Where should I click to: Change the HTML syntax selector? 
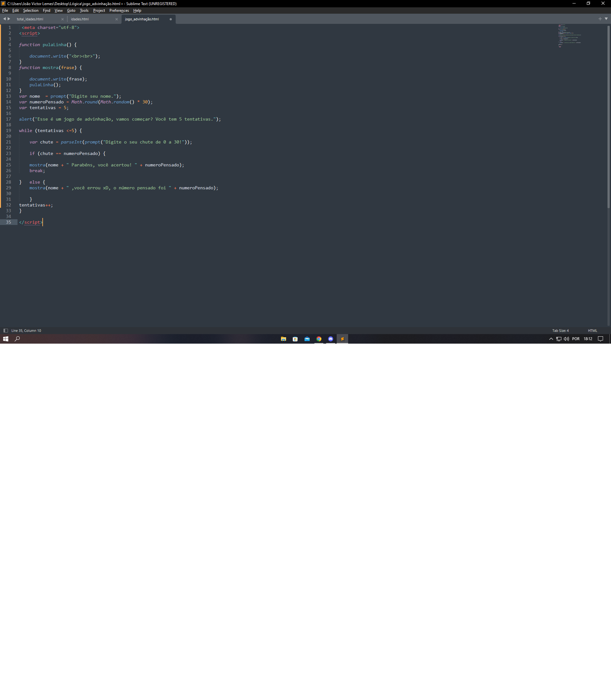point(592,330)
